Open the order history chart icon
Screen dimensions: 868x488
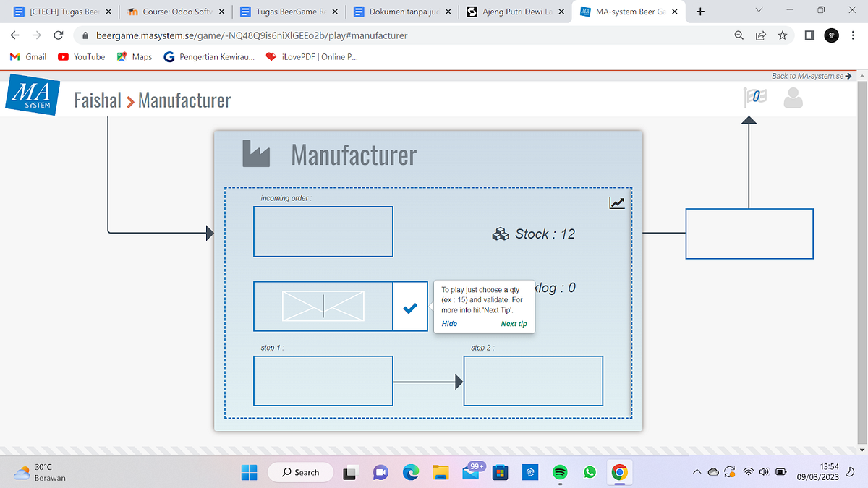[x=616, y=202]
